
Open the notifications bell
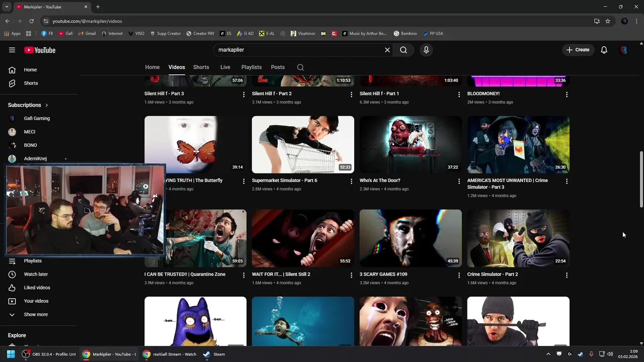604,50
